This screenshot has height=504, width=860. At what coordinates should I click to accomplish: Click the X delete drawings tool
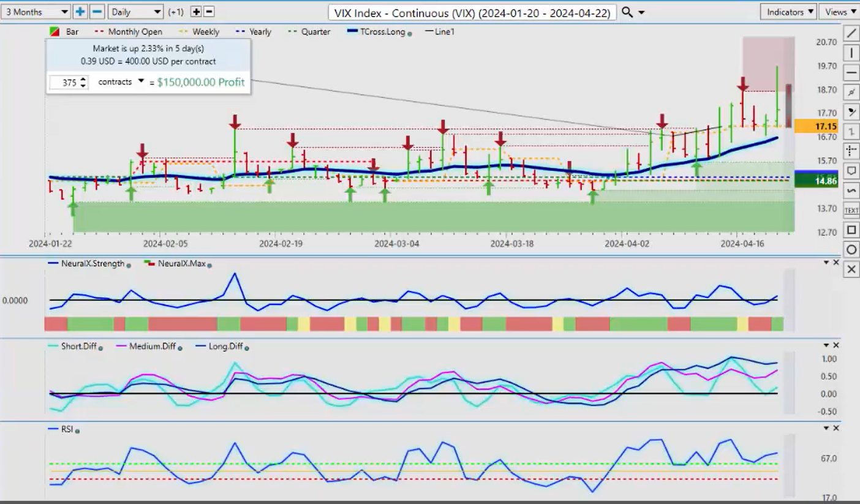pos(851,269)
